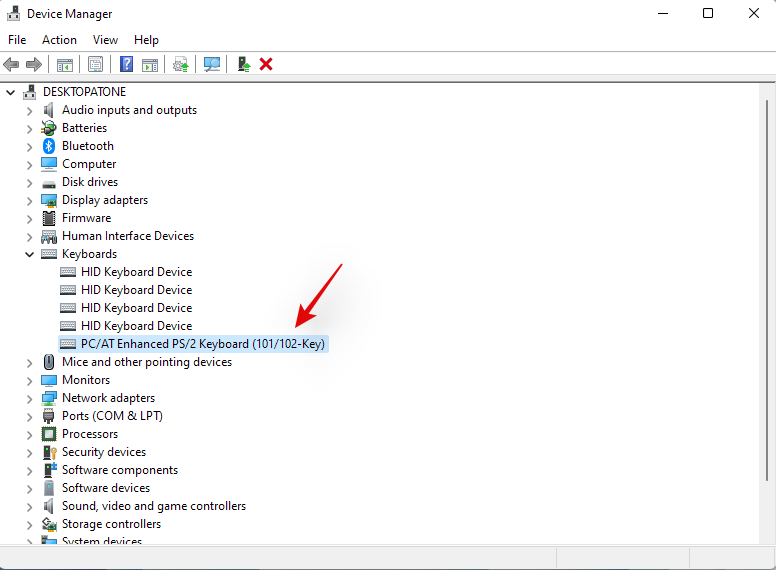Select PC/AT Enhanced PS/2 Keyboard device
Screen dimensions: 776x570
[202, 344]
